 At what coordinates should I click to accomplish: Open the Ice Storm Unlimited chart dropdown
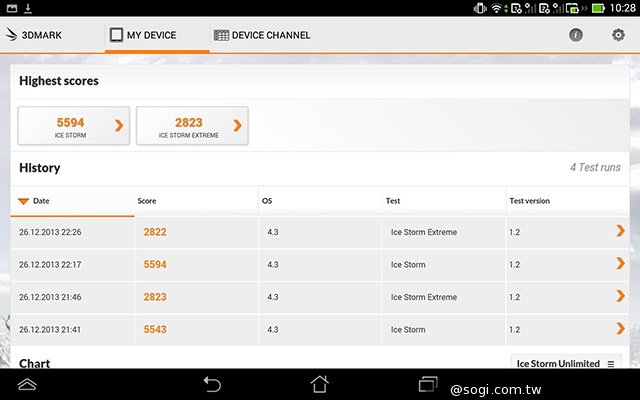coord(565,364)
